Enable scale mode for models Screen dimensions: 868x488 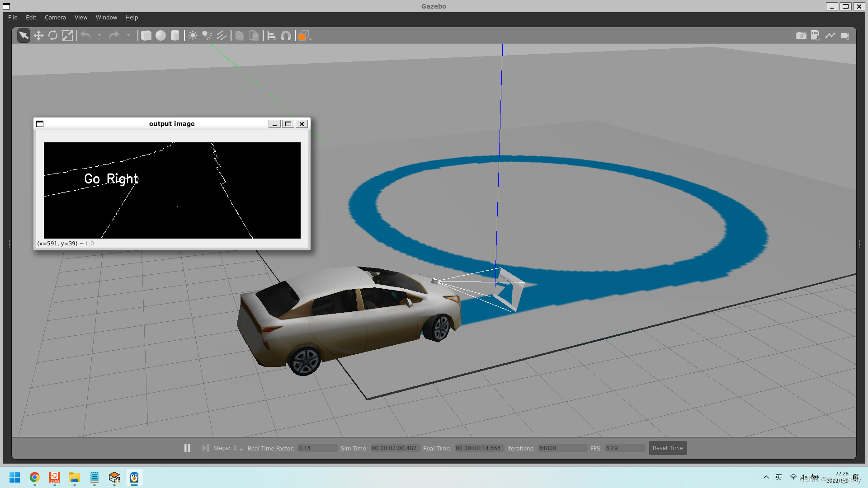click(x=68, y=36)
